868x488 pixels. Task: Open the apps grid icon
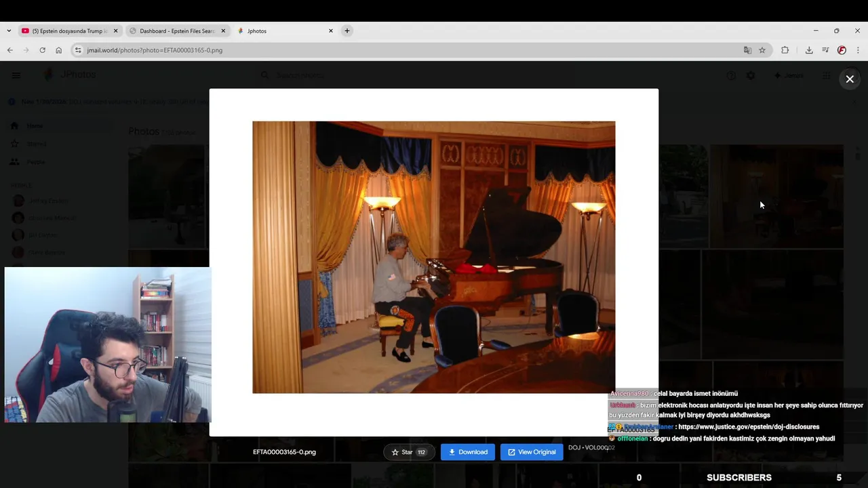[827, 75]
